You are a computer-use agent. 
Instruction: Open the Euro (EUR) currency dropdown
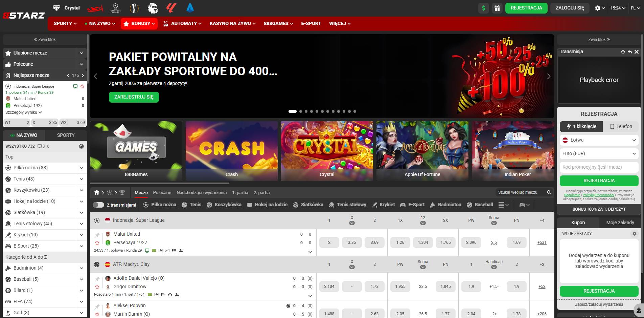pyautogui.click(x=599, y=153)
